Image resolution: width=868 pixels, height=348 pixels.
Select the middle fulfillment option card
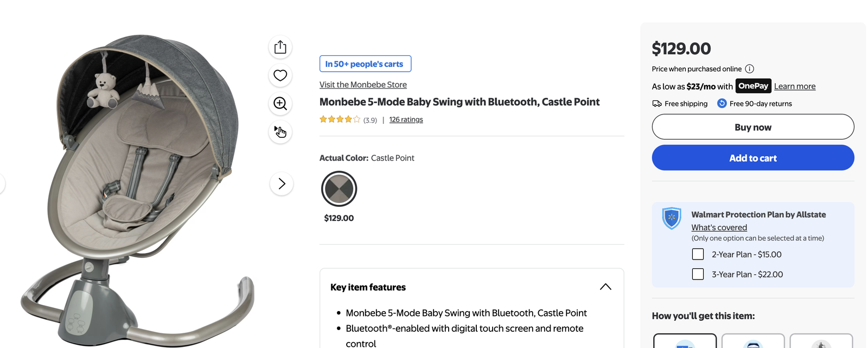[x=753, y=341]
